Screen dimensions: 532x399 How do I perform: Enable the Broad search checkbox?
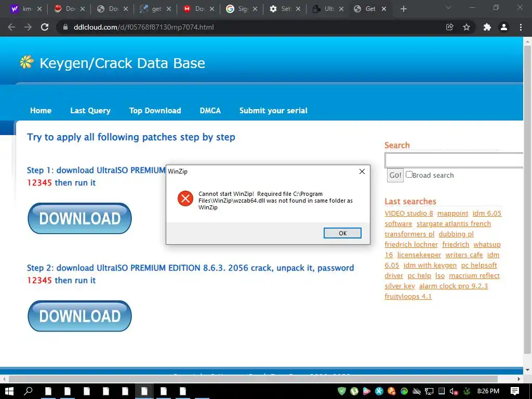[x=409, y=175]
